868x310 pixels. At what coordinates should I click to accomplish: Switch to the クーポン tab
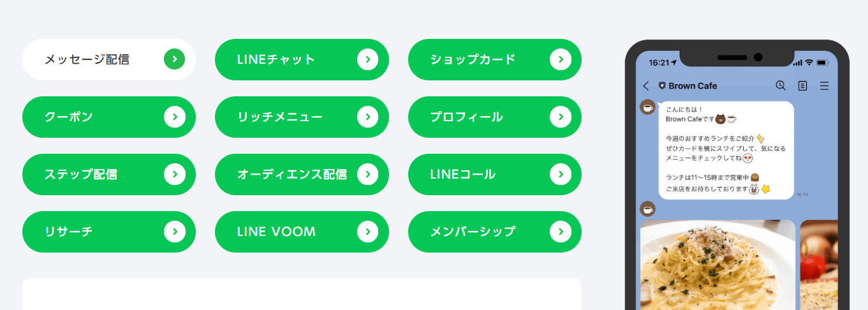109,117
